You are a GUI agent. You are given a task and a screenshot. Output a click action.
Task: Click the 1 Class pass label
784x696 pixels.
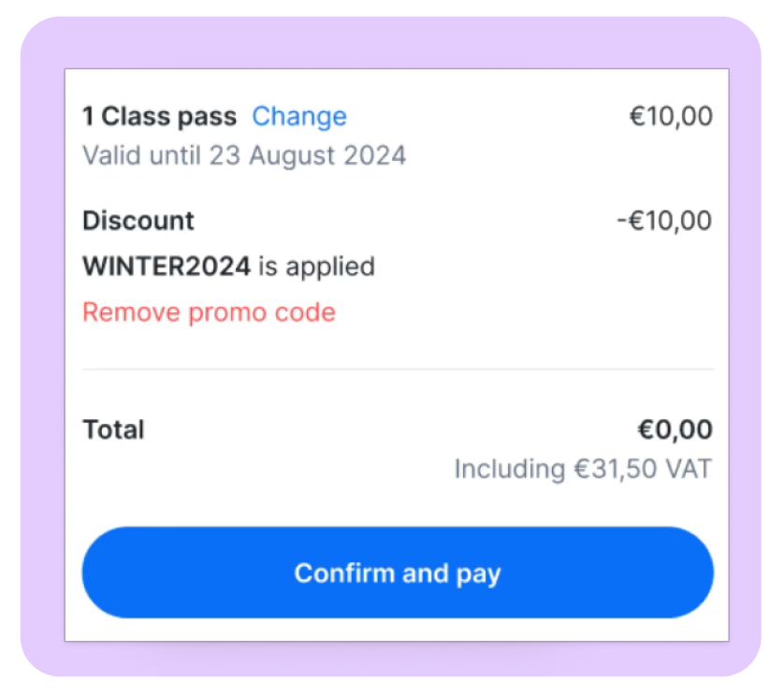(x=159, y=116)
